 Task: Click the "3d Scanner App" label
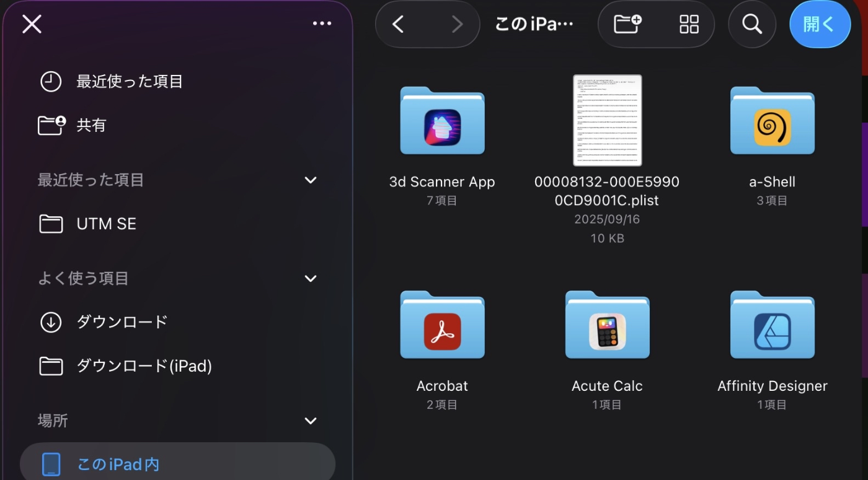[x=442, y=182]
